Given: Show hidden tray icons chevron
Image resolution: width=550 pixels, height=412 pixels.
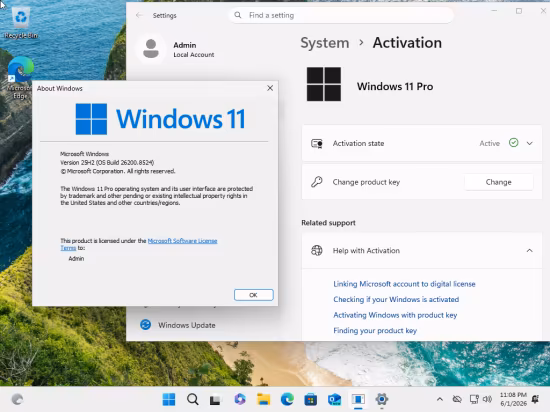Looking at the screenshot, I should (x=440, y=399).
